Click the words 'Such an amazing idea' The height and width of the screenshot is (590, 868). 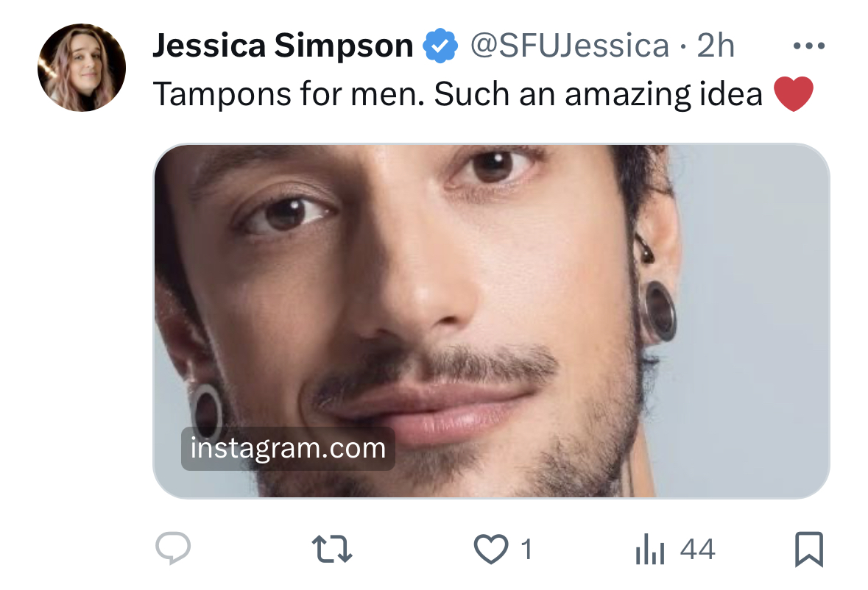coord(599,94)
